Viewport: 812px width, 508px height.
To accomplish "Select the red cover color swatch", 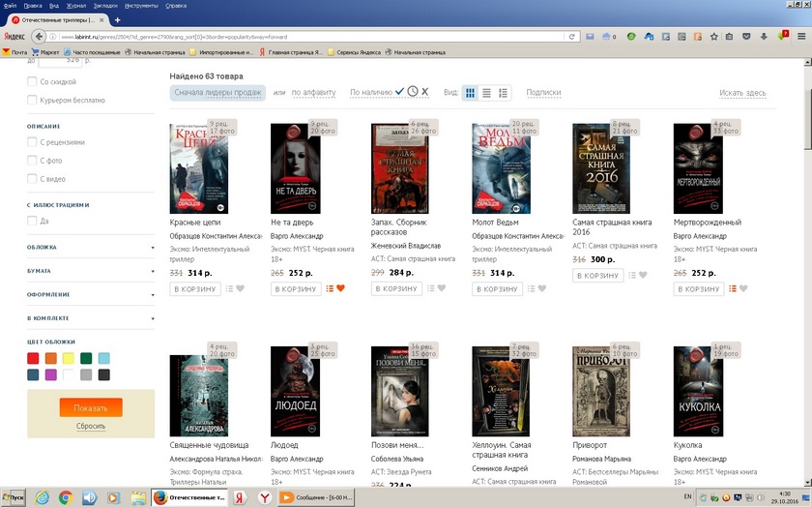I will tap(33, 359).
